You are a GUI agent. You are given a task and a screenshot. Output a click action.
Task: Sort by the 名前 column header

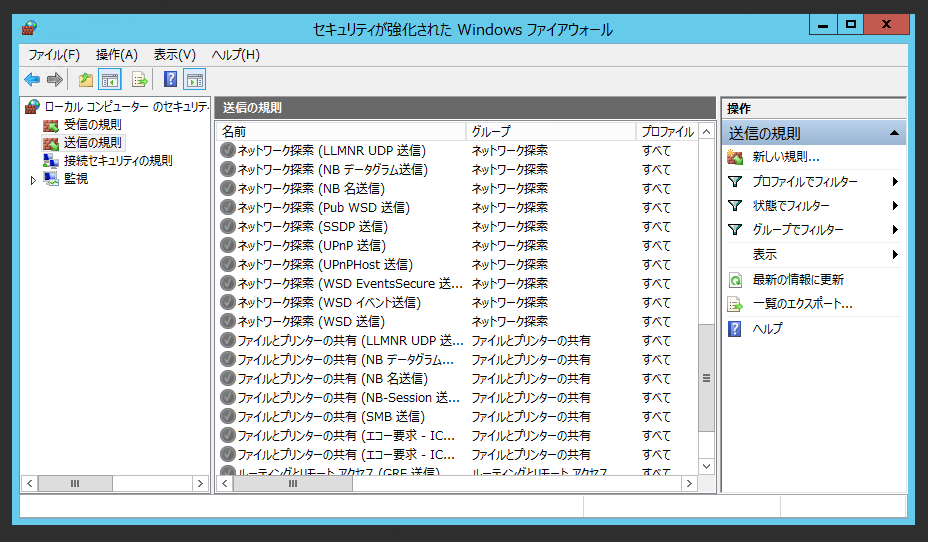(x=341, y=131)
